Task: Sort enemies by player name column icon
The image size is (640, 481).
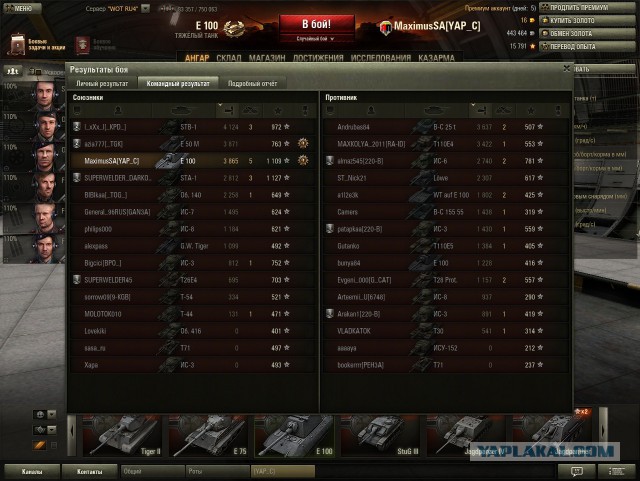Action: 371,110
